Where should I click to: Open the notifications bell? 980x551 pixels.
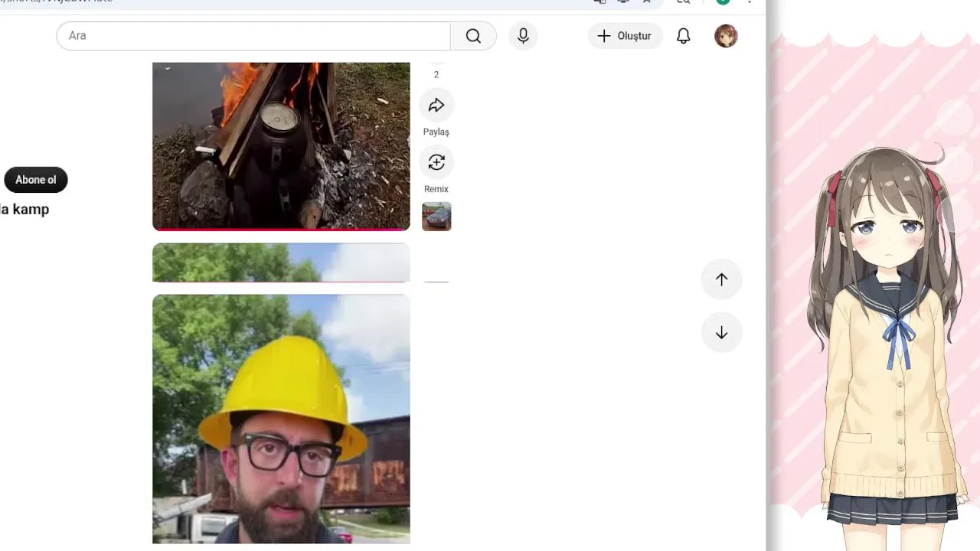point(684,36)
